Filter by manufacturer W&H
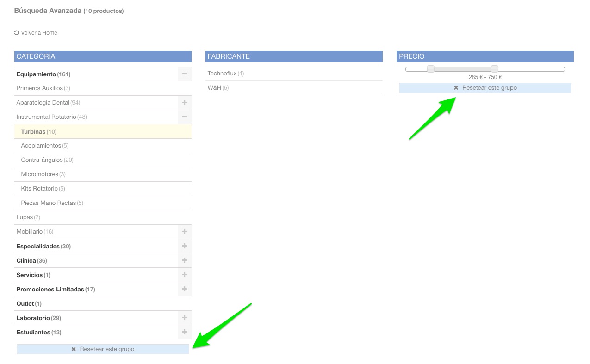The width and height of the screenshot is (590, 364). [215, 88]
